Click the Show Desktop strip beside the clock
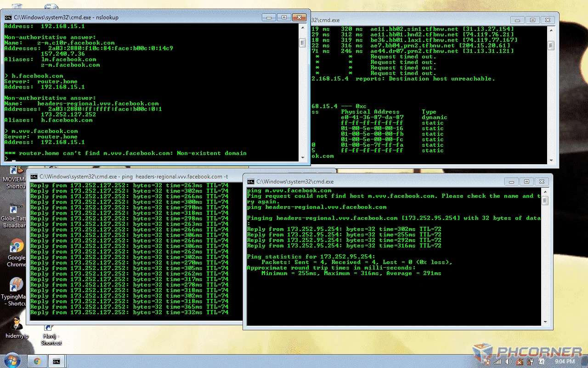The width and height of the screenshot is (588, 368). (584, 361)
